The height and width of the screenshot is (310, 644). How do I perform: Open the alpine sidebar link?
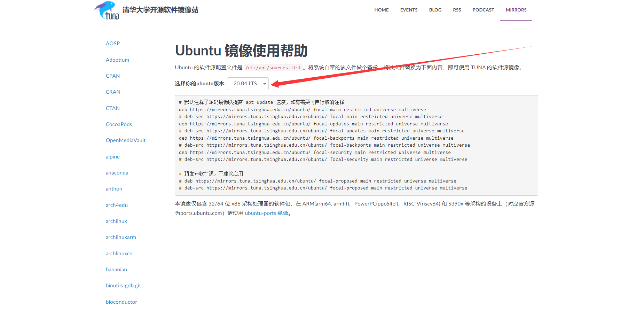(113, 157)
